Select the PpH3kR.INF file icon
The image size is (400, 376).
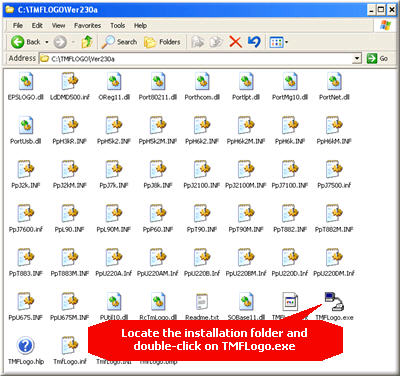pyautogui.click(x=70, y=125)
